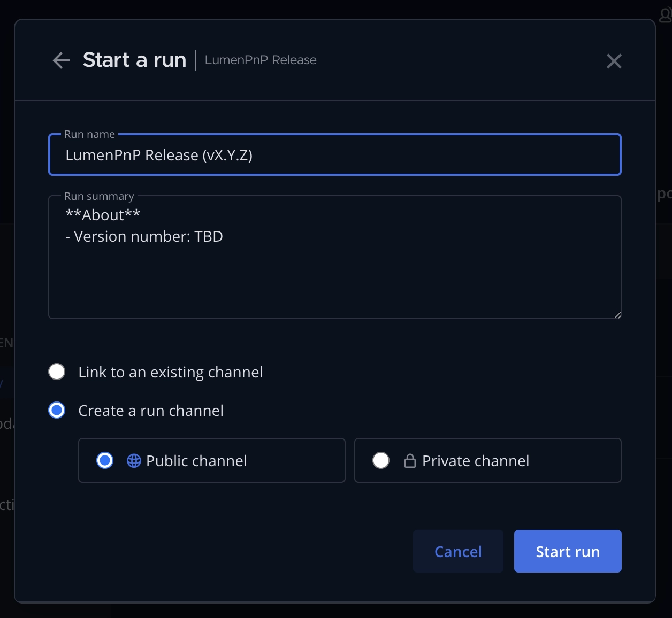This screenshot has width=672, height=618.
Task: Click the globe icon on Public channel
Action: coord(134,461)
